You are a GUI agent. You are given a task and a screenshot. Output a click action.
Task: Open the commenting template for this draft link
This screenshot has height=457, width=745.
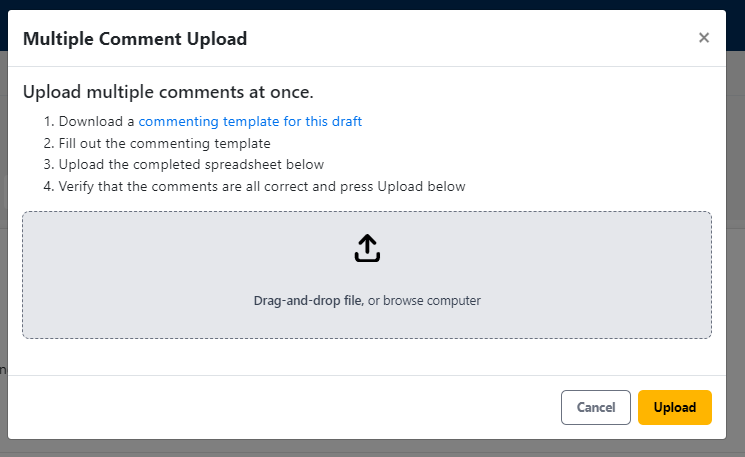click(250, 122)
